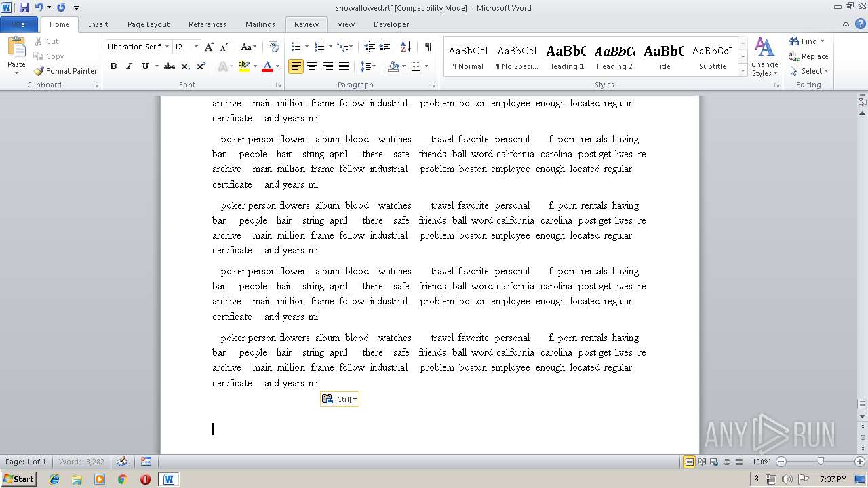The image size is (868, 488).
Task: Click the Word Help question mark icon
Action: [x=860, y=24]
